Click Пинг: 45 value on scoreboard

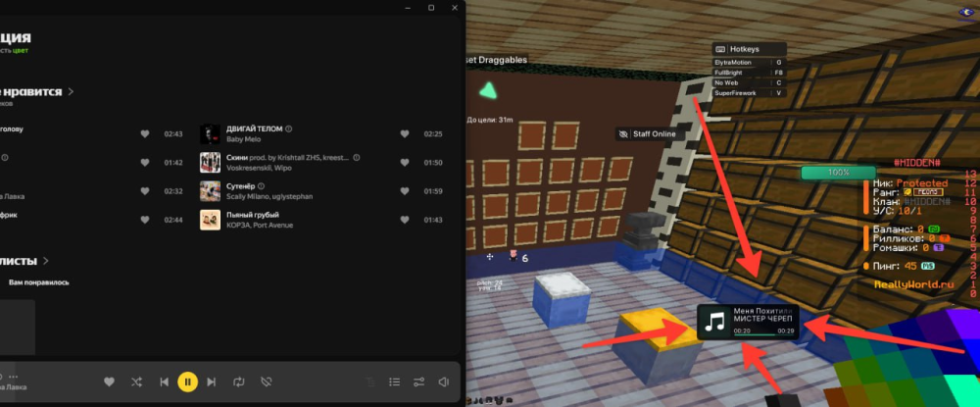coord(904,267)
